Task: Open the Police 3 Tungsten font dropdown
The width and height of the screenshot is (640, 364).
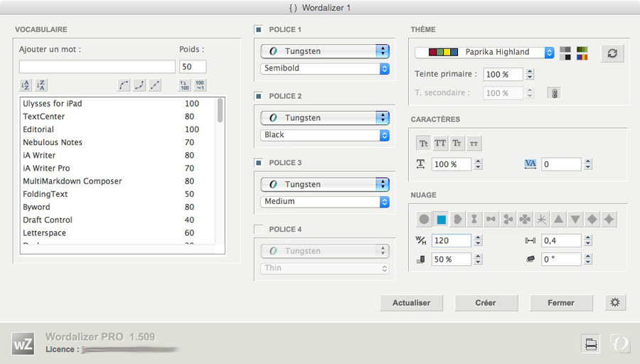Action: (325, 184)
